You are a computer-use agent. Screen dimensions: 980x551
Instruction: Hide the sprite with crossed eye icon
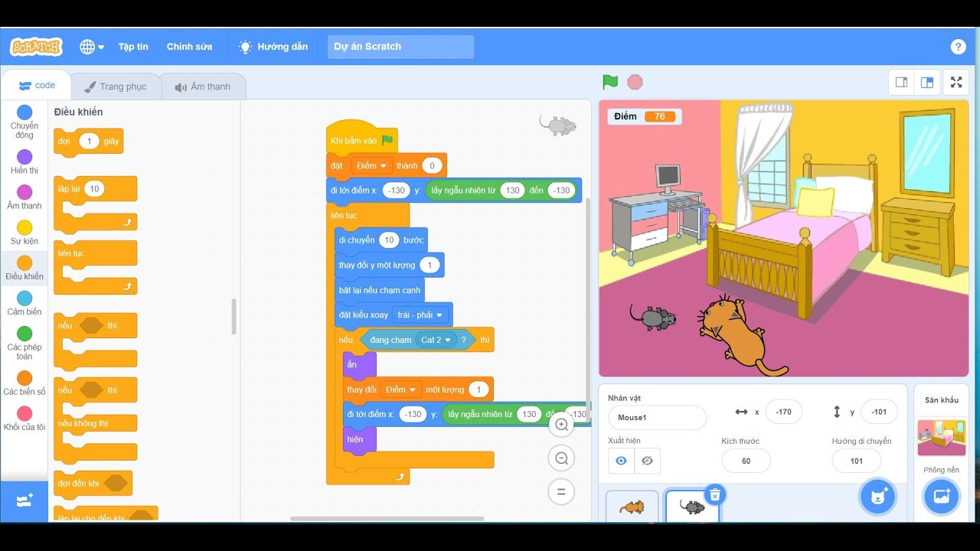click(647, 461)
